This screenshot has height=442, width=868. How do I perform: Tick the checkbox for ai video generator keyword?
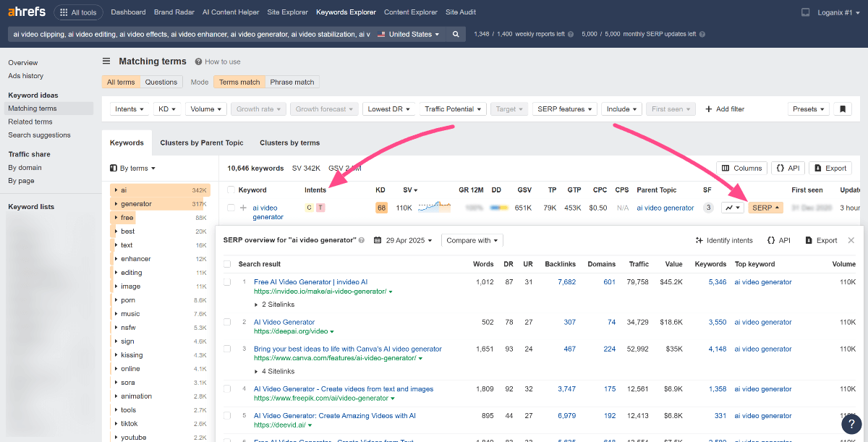[x=231, y=208]
